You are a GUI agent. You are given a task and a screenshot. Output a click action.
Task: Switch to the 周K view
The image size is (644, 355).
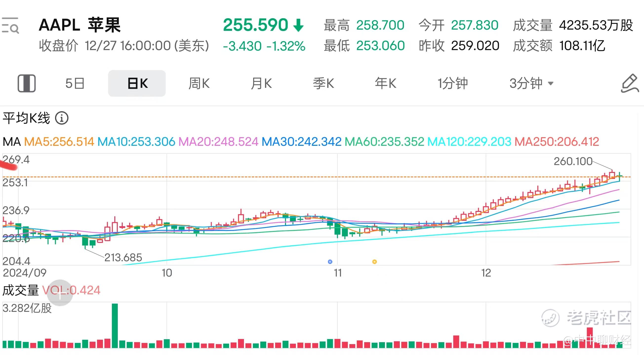[199, 83]
